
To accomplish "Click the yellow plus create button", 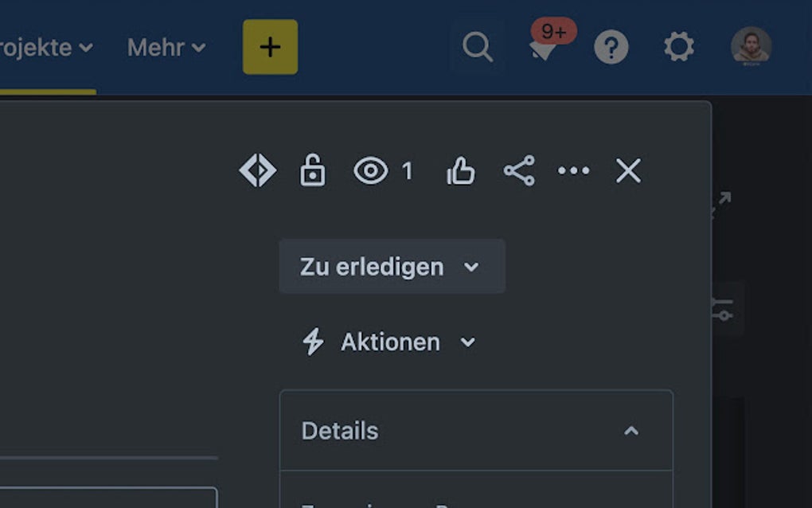I will click(270, 47).
